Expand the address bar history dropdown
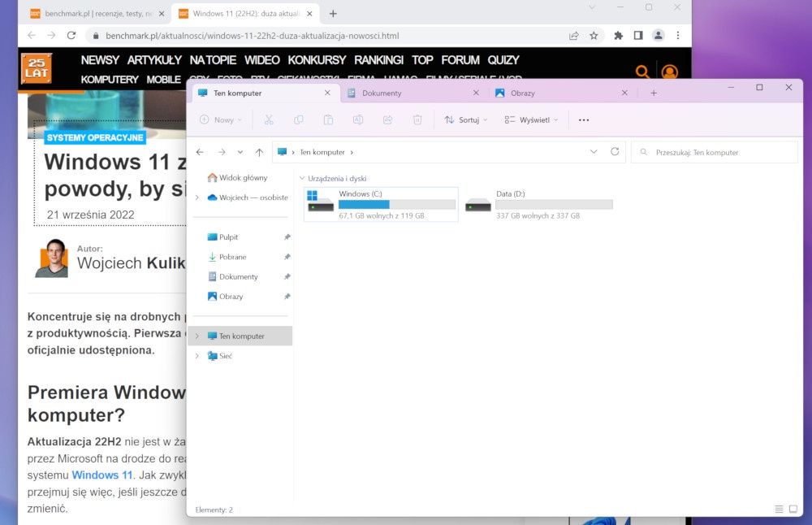This screenshot has width=812, height=525. (x=594, y=151)
